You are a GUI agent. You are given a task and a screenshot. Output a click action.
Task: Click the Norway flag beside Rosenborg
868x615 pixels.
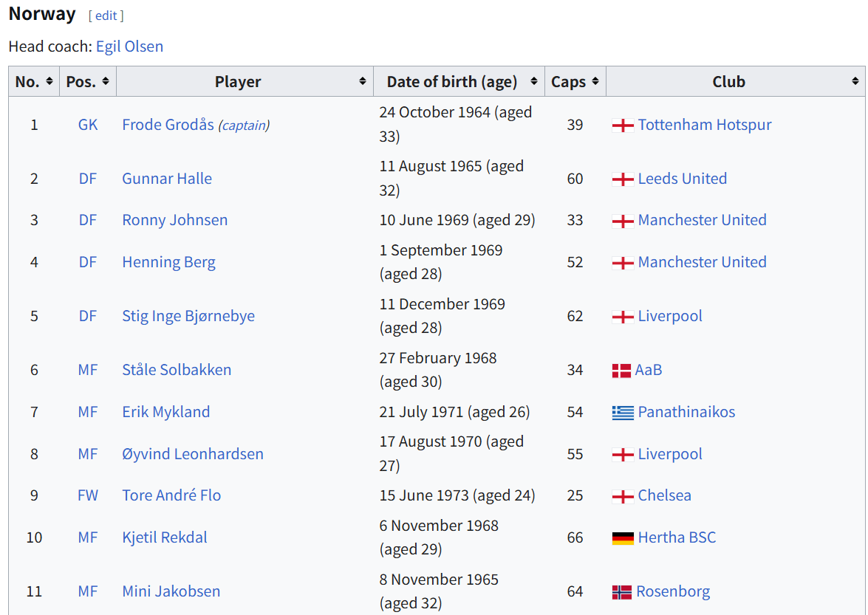(x=622, y=592)
